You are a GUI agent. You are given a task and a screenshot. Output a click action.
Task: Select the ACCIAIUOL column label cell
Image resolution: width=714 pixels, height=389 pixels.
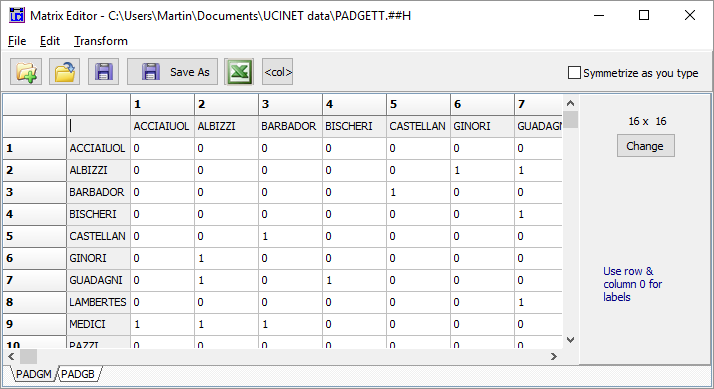coord(162,126)
